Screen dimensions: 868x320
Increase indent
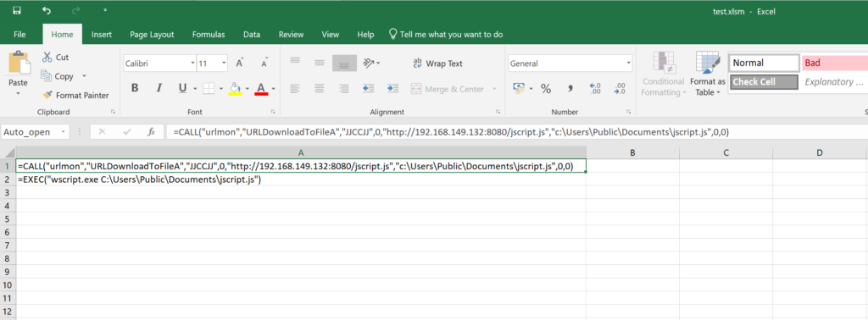[393, 88]
